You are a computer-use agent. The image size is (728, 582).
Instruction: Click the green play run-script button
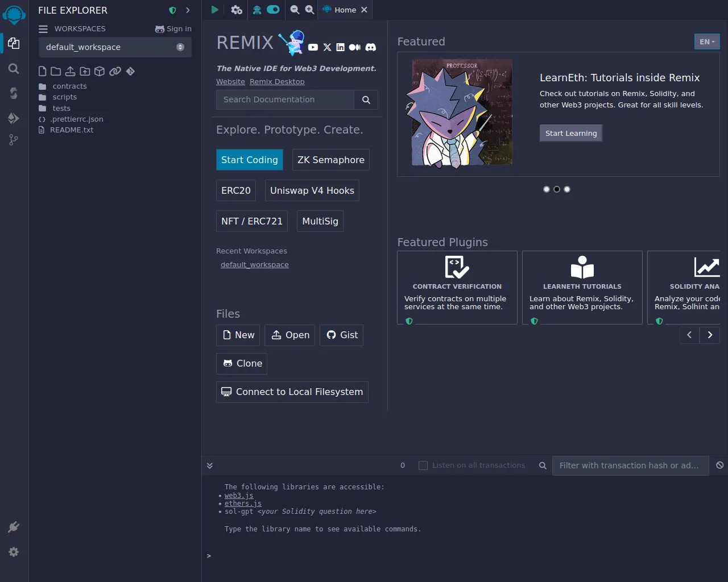(x=215, y=10)
